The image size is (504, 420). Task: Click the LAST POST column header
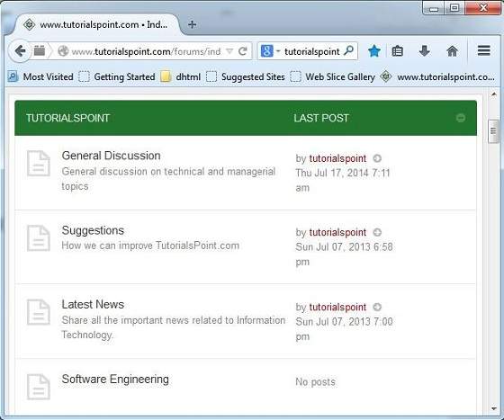pyautogui.click(x=321, y=118)
